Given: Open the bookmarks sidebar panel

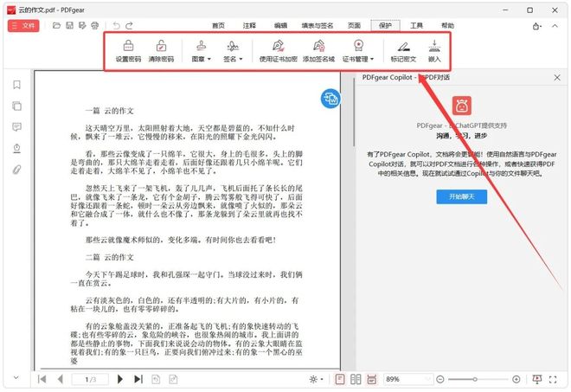Looking at the screenshot, I should [16, 85].
